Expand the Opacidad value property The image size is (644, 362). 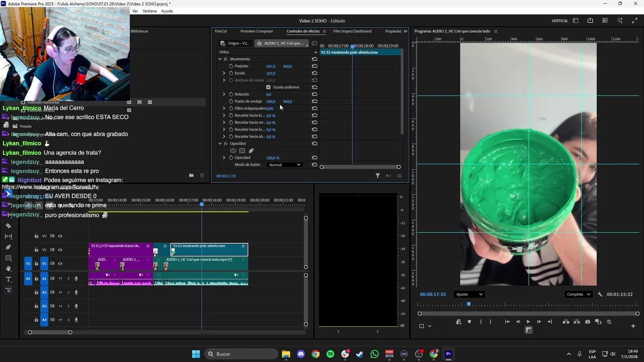[x=224, y=158]
